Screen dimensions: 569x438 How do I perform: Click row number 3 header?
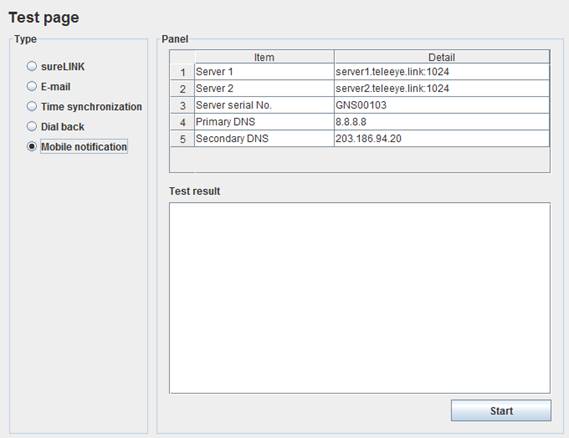182,105
